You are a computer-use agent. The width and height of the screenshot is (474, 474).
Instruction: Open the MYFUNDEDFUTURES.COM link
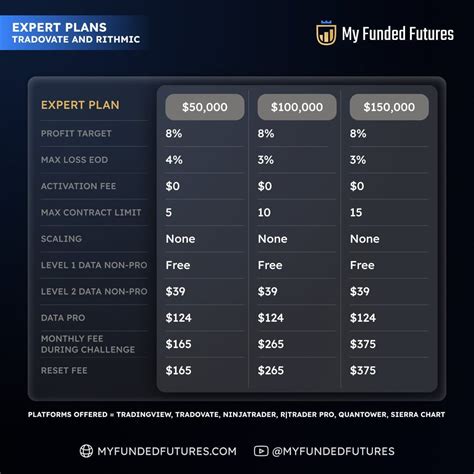pos(167,451)
